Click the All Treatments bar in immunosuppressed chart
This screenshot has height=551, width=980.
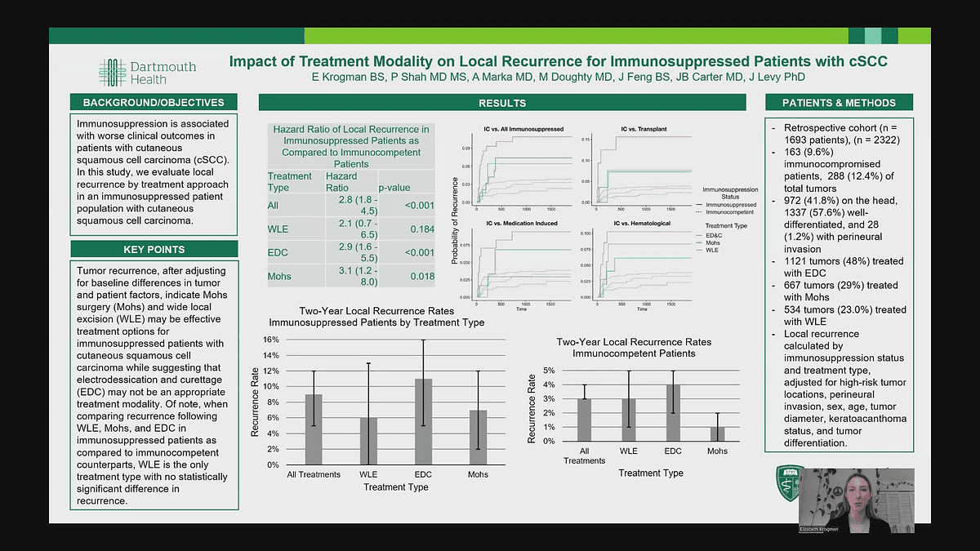click(x=314, y=429)
